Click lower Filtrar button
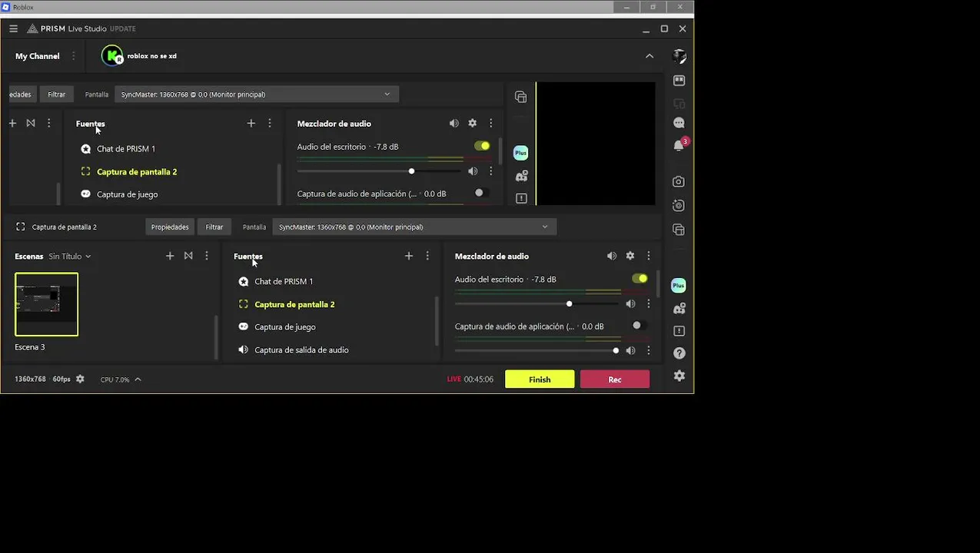This screenshot has height=553, width=980. 214,227
